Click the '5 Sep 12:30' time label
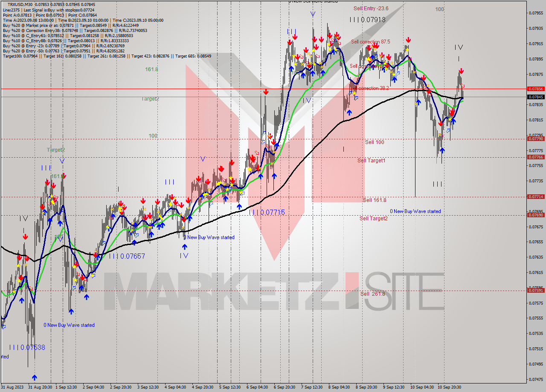546x392 pixels. 230,387
